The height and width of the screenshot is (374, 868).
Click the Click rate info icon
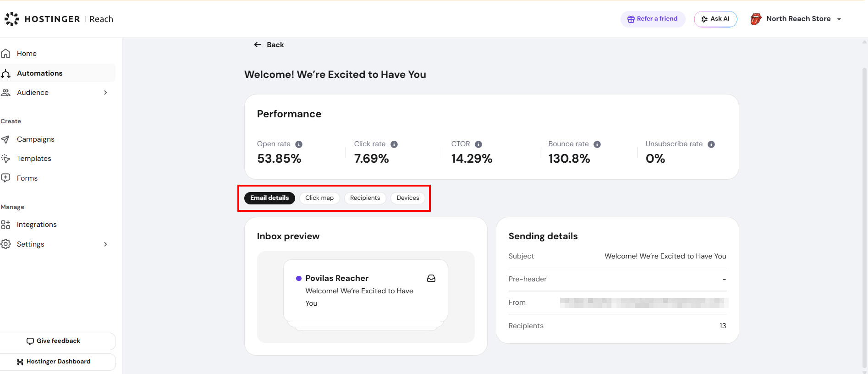[x=394, y=144]
